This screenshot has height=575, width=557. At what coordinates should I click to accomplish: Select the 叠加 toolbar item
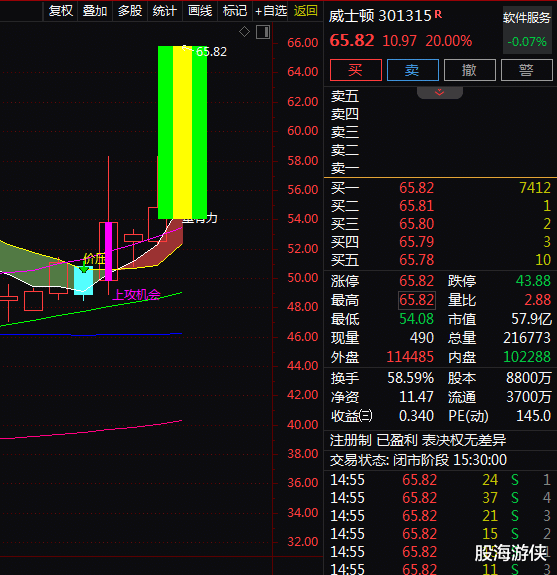pos(95,11)
